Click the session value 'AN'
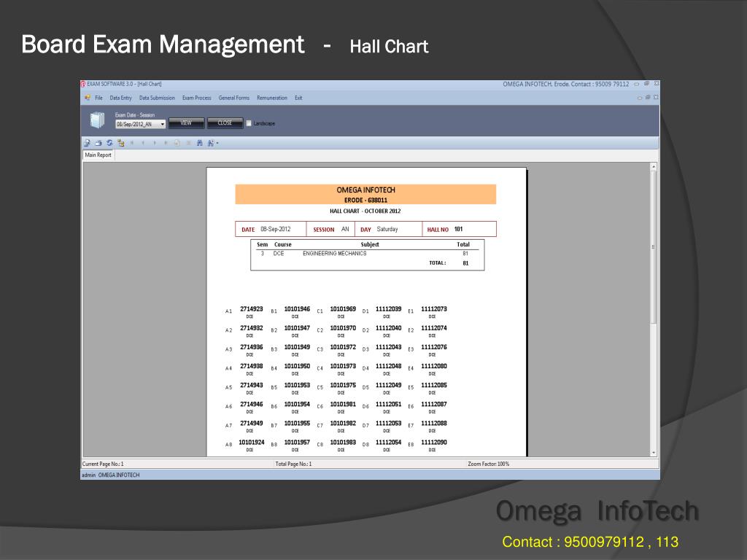The image size is (747, 560). click(x=345, y=229)
